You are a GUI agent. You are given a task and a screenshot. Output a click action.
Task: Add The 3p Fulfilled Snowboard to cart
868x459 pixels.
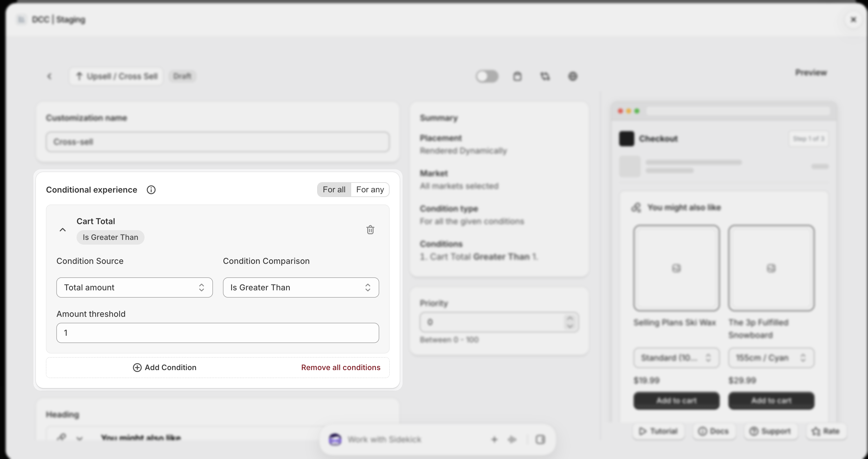[x=771, y=401]
